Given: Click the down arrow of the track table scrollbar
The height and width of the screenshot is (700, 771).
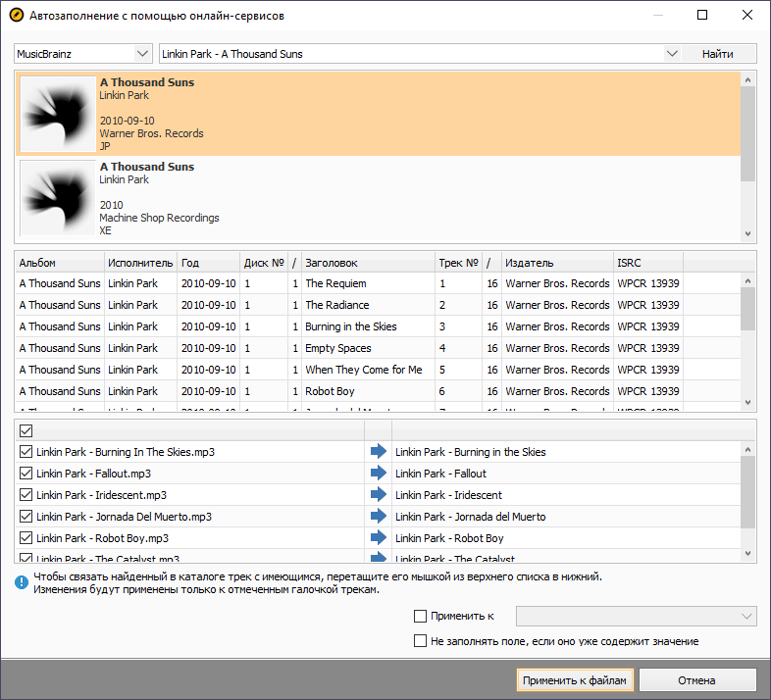Looking at the screenshot, I should click(x=747, y=402).
